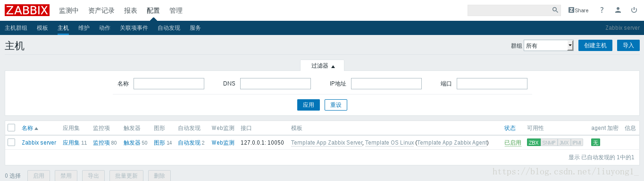Viewport: 644px width, 181px height.
Task: Open the Web监测 link in host row
Action: [223, 143]
